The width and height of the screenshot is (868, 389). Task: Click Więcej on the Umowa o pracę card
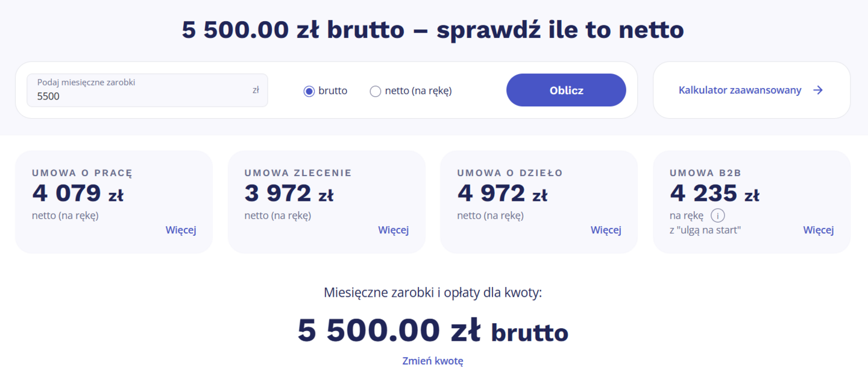(x=181, y=230)
